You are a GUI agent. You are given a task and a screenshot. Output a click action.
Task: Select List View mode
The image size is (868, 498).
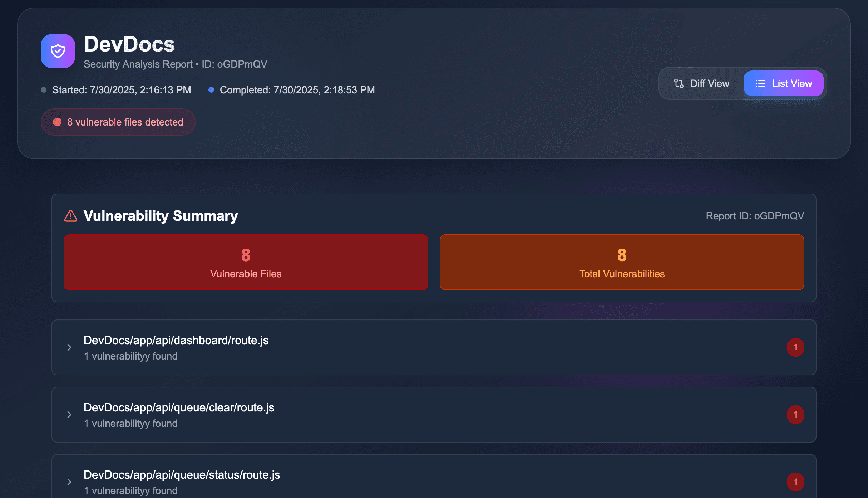[784, 83]
